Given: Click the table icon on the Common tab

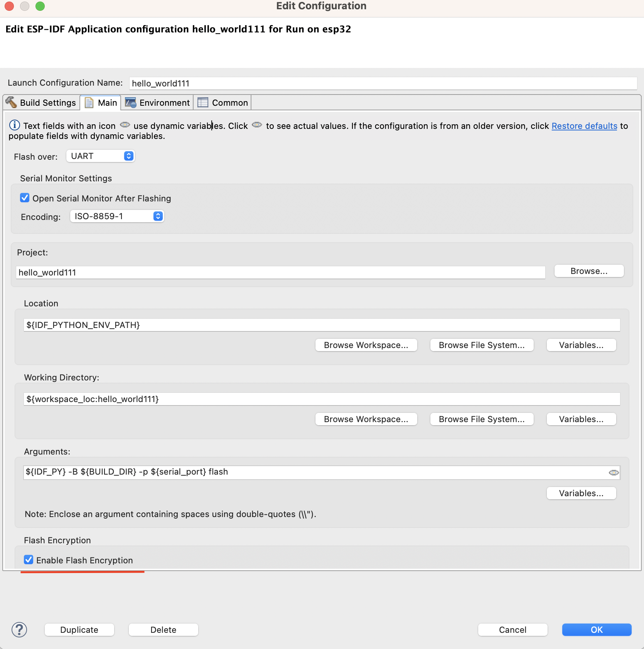Looking at the screenshot, I should [x=202, y=102].
